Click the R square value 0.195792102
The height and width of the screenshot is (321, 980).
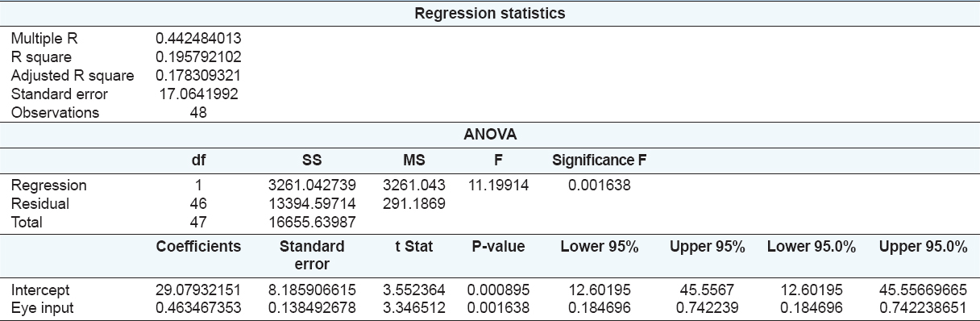[197, 57]
